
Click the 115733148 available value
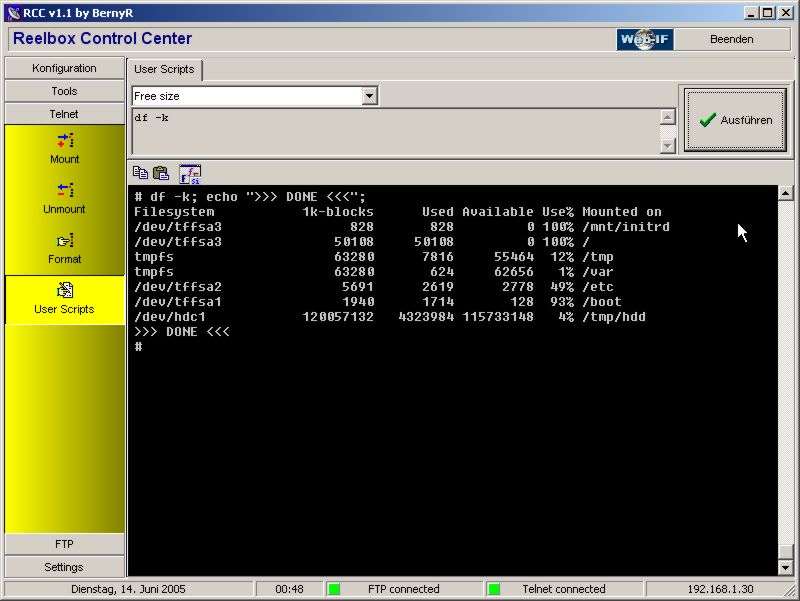[x=498, y=317]
